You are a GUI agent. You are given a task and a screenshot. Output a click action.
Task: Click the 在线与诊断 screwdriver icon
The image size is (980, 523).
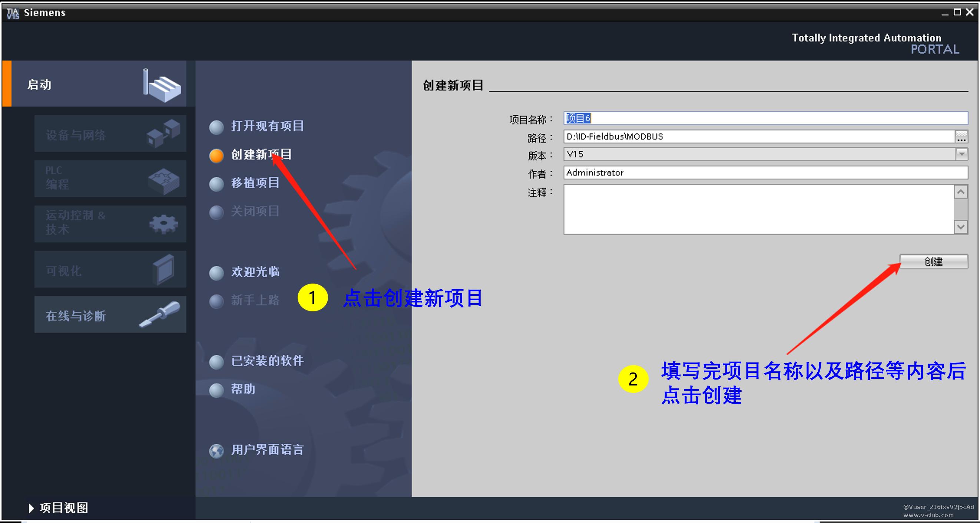click(x=160, y=314)
